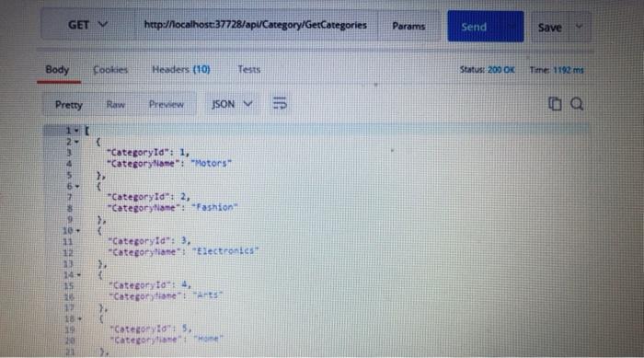The height and width of the screenshot is (358, 644).
Task: Select the Preview view
Action: [167, 104]
